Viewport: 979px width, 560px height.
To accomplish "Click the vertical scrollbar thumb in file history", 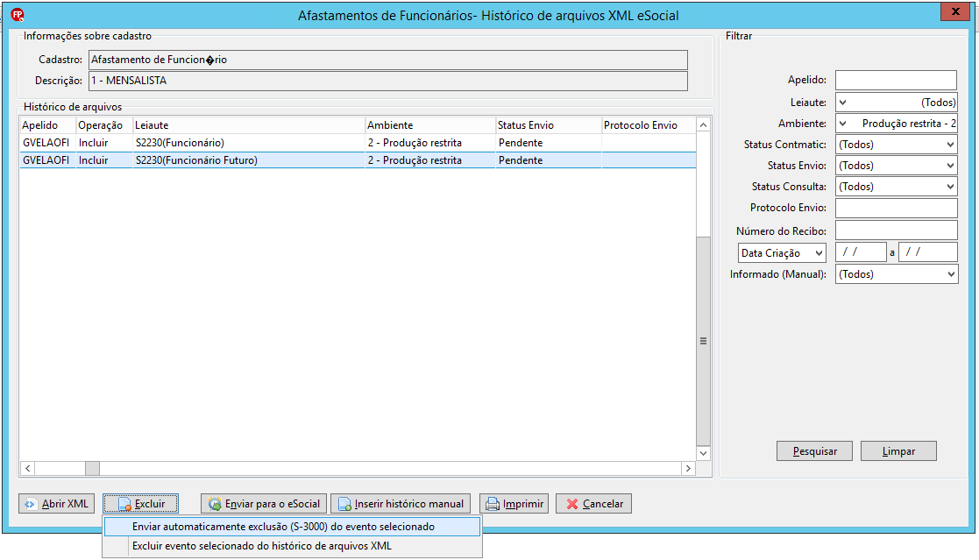I will [x=703, y=341].
